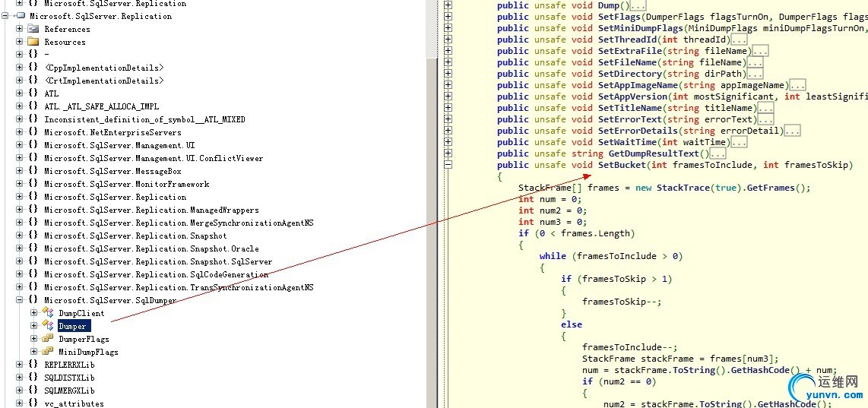Follow the SetBucket method name link
This screenshot has height=408, width=868.
point(622,165)
